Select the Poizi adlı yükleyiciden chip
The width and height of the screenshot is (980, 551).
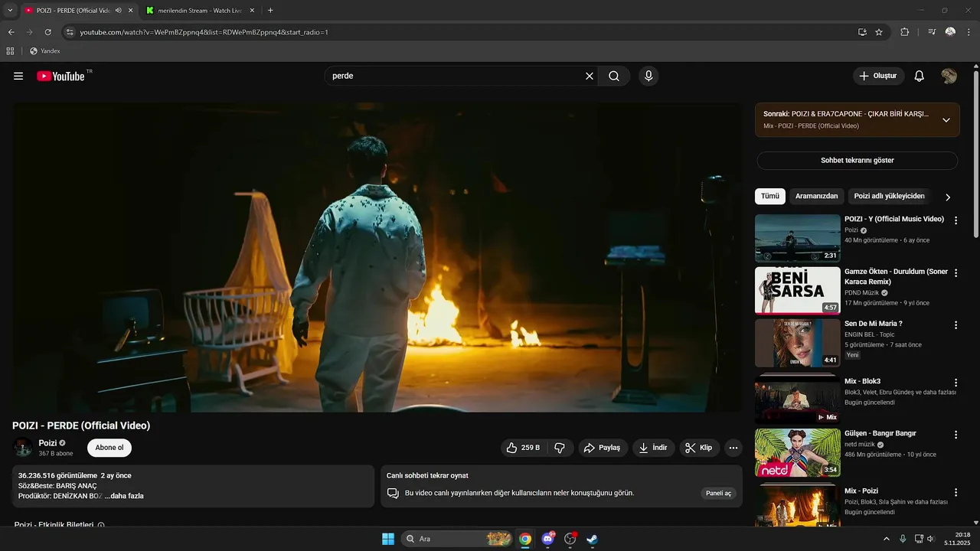coord(890,197)
